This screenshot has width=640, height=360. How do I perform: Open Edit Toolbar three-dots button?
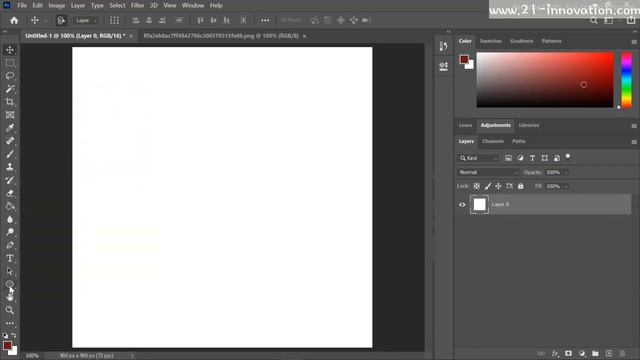click(10, 323)
